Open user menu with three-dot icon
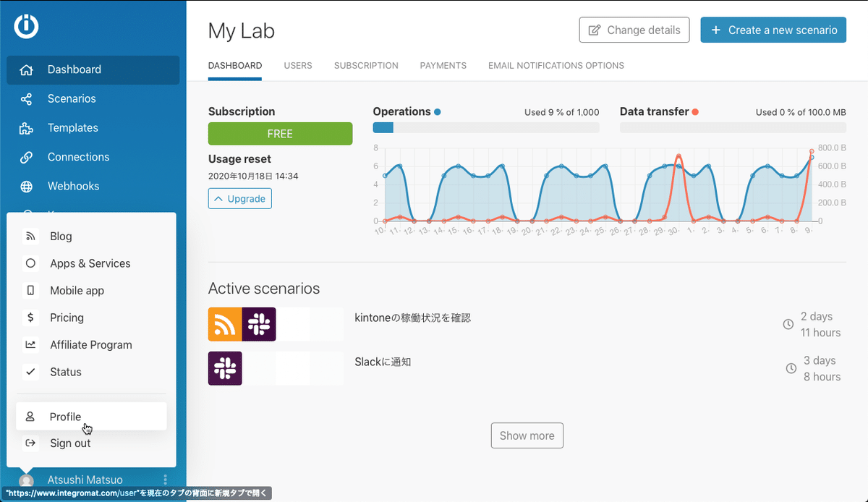 pyautogui.click(x=166, y=480)
